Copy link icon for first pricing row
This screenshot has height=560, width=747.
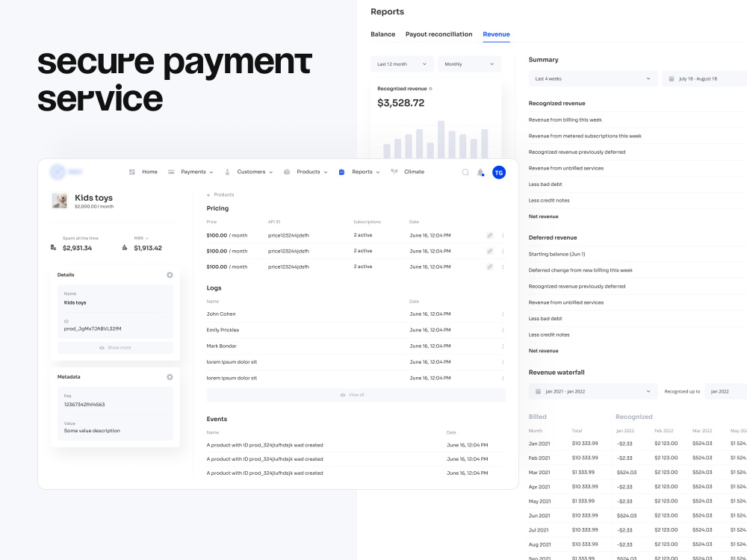[489, 235]
